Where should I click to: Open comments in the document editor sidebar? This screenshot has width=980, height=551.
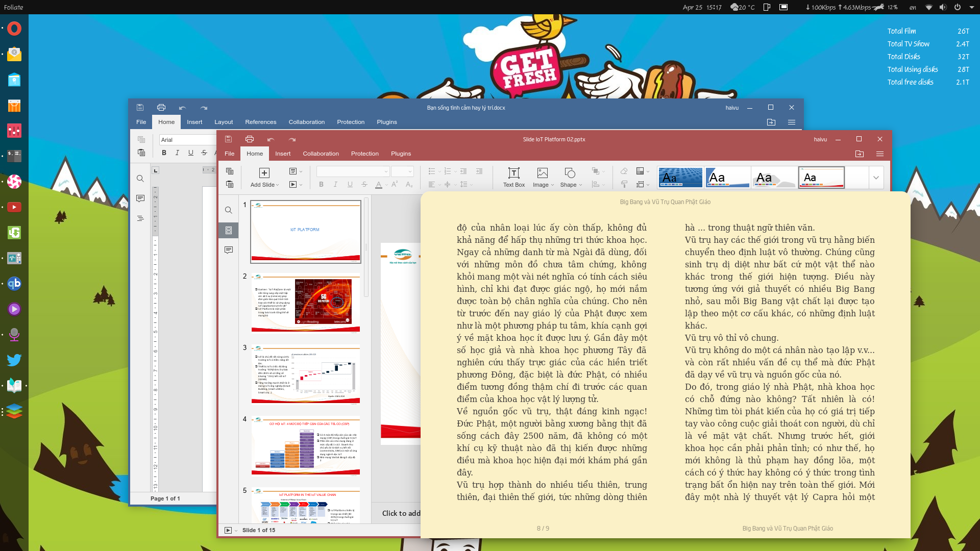pyautogui.click(x=140, y=198)
